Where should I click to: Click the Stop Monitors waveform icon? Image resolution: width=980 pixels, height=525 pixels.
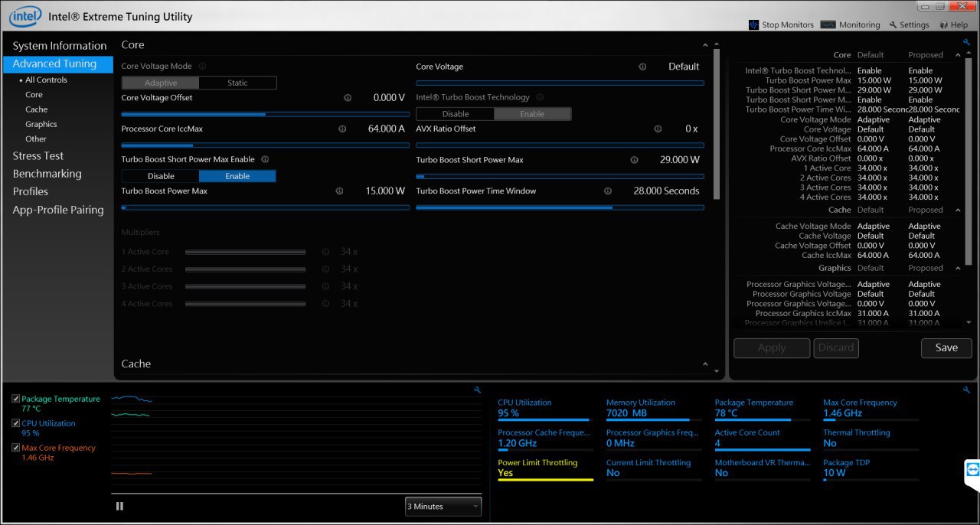point(753,24)
